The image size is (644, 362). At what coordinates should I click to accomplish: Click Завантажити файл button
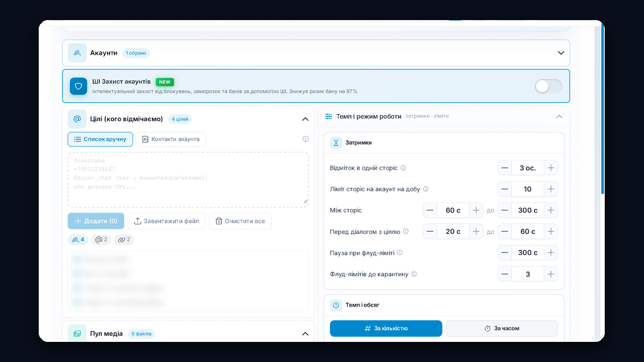167,221
